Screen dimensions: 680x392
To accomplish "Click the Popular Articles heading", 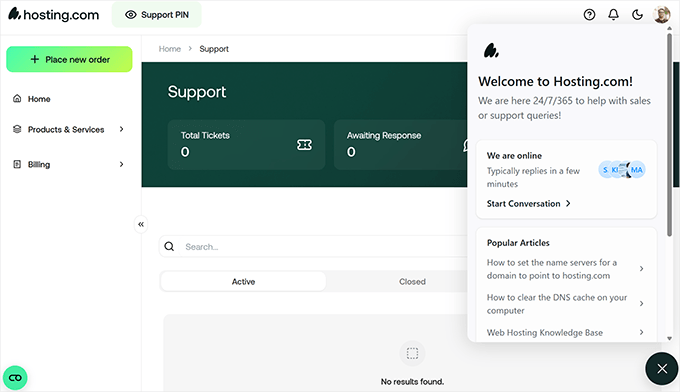I will 518,243.
